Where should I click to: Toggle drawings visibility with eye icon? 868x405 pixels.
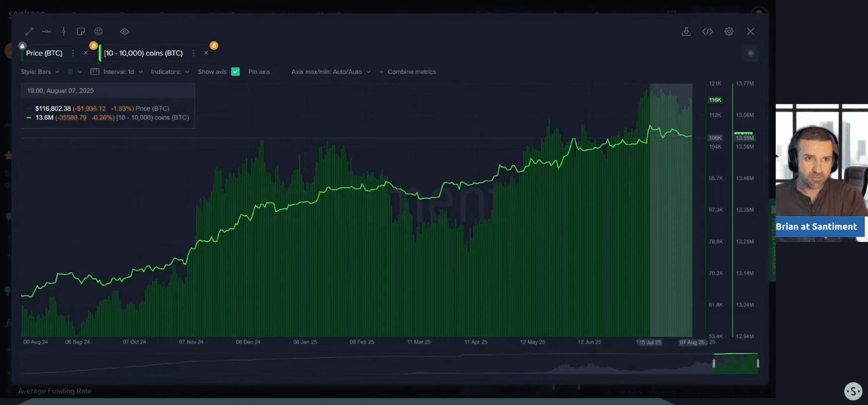(x=125, y=32)
